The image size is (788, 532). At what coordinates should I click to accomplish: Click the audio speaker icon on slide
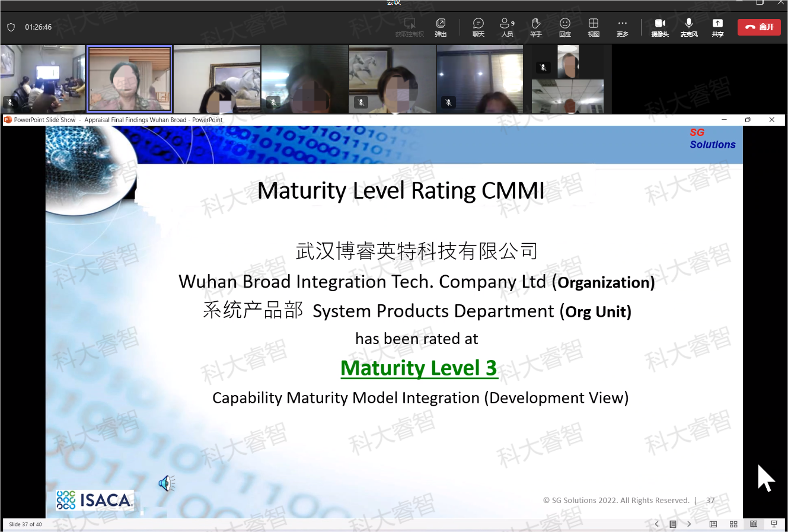click(x=166, y=483)
